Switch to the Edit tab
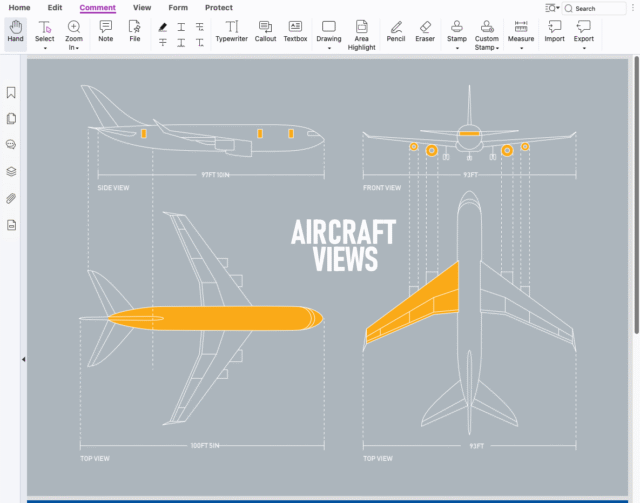This screenshot has height=503, width=640. click(55, 7)
